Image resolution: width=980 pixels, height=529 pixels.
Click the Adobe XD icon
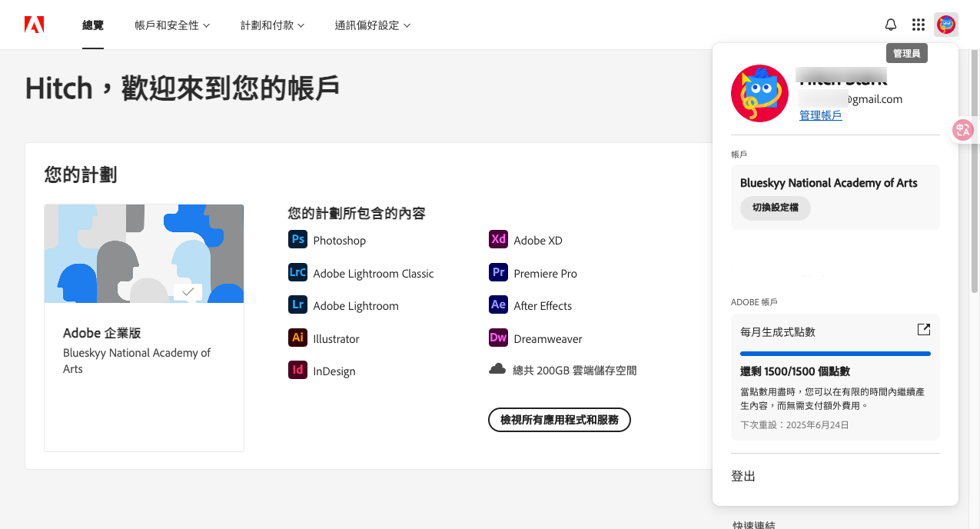[x=497, y=239]
